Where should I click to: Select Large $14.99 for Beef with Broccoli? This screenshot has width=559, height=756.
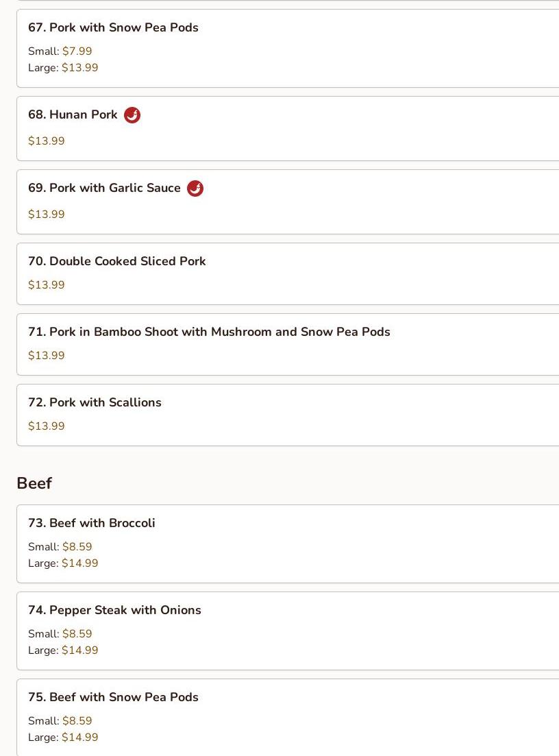click(x=79, y=563)
